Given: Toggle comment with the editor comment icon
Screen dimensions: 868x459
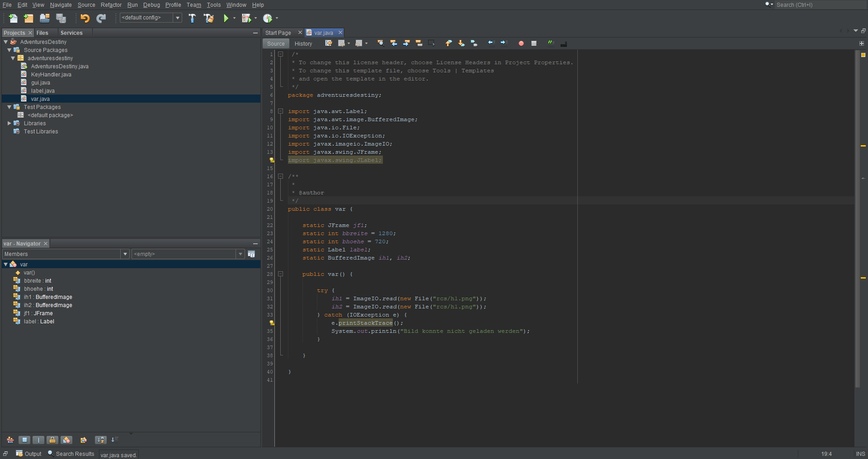Looking at the screenshot, I should (x=551, y=43).
